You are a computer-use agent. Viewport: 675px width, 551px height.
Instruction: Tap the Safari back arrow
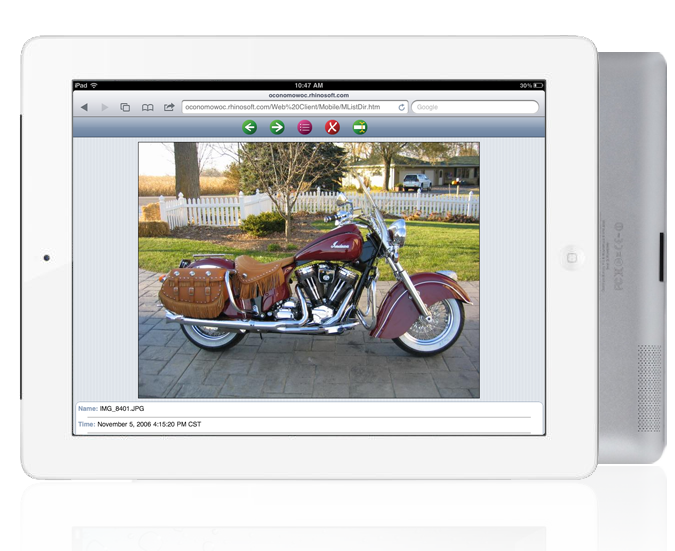(x=84, y=107)
